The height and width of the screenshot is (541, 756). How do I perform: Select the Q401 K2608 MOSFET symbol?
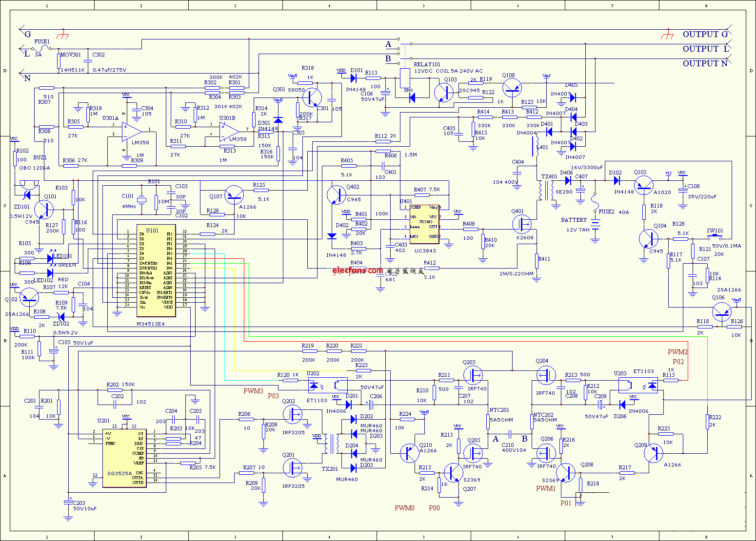pyautogui.click(x=522, y=224)
